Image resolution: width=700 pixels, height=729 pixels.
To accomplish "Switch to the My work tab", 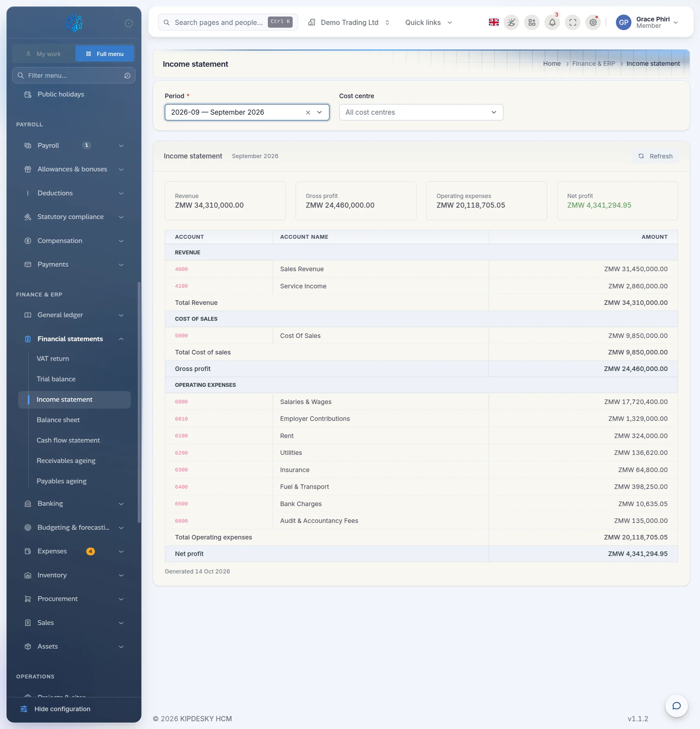I will pyautogui.click(x=43, y=53).
